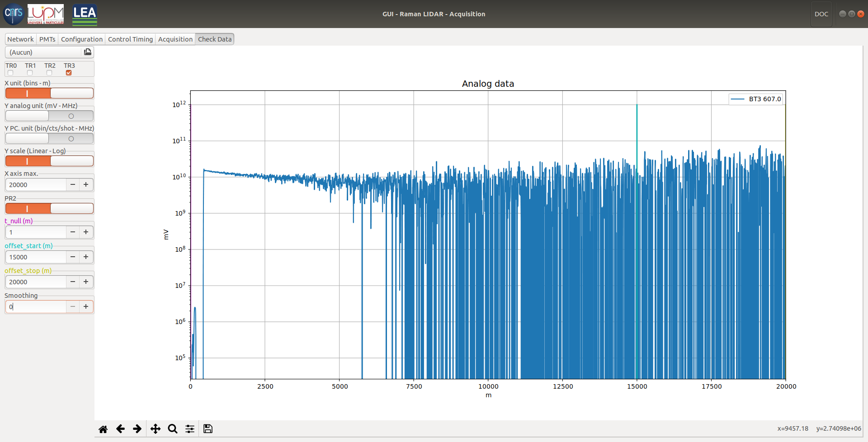This screenshot has width=868, height=442.
Task: Click the forward arrow to next view
Action: point(137,429)
